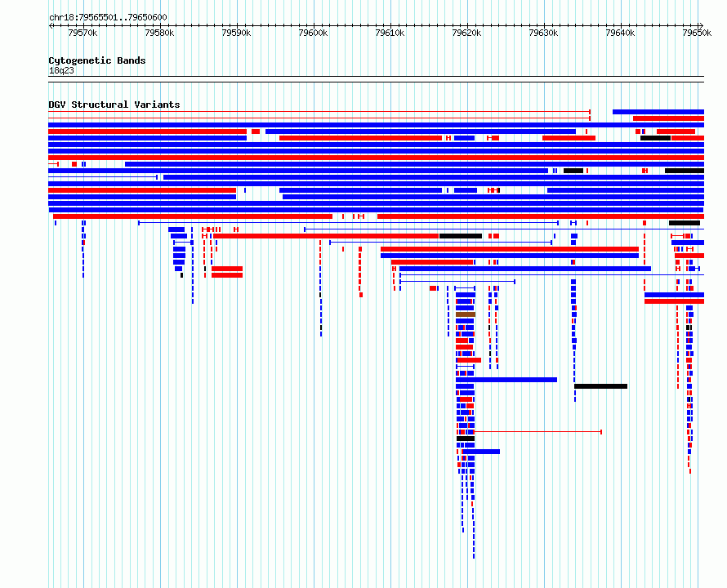
Task: Select the brown variant bar near 79620k
Action: tap(466, 314)
